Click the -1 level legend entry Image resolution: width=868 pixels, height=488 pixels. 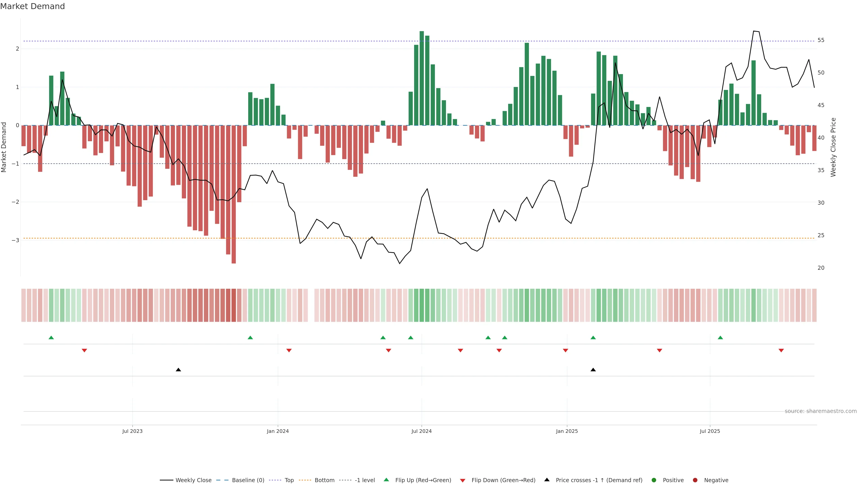pos(365,480)
